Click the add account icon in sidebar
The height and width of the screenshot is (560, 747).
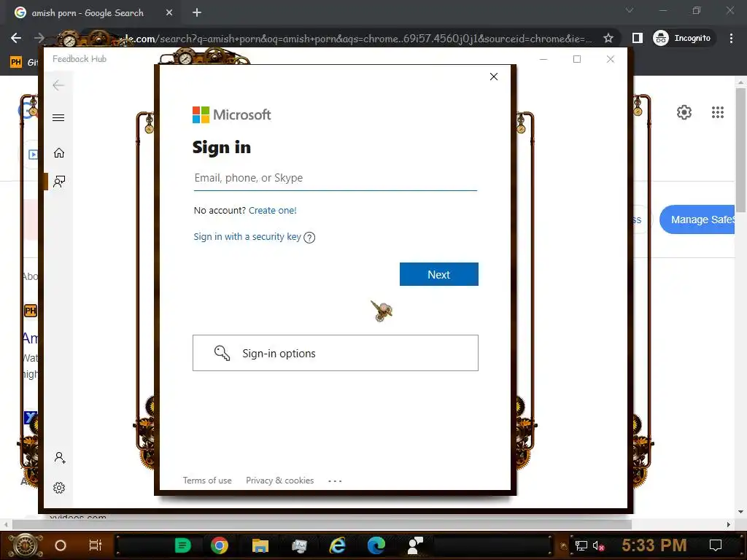60,458
